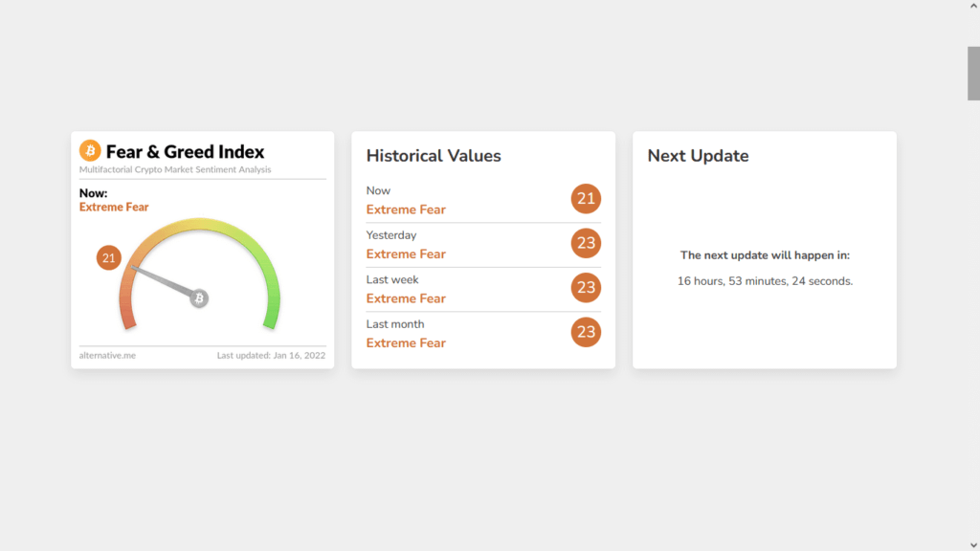Click the Historical Values heading
This screenshot has width=980, height=551.
(x=434, y=156)
